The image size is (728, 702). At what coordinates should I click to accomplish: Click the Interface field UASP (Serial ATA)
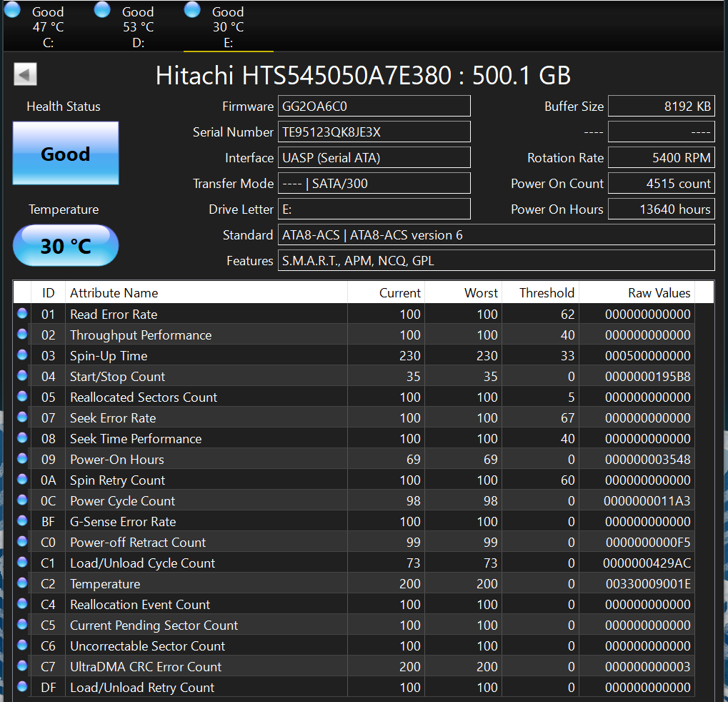tap(374, 157)
